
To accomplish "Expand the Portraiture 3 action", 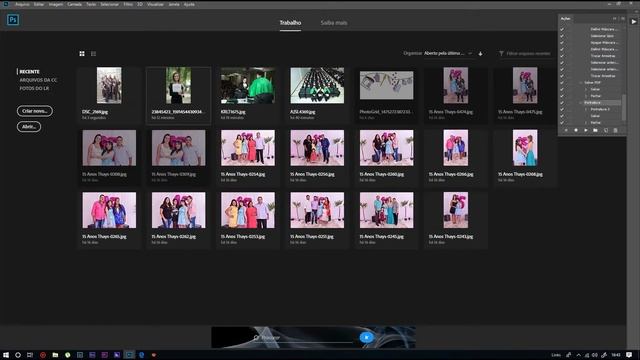I will (587, 109).
